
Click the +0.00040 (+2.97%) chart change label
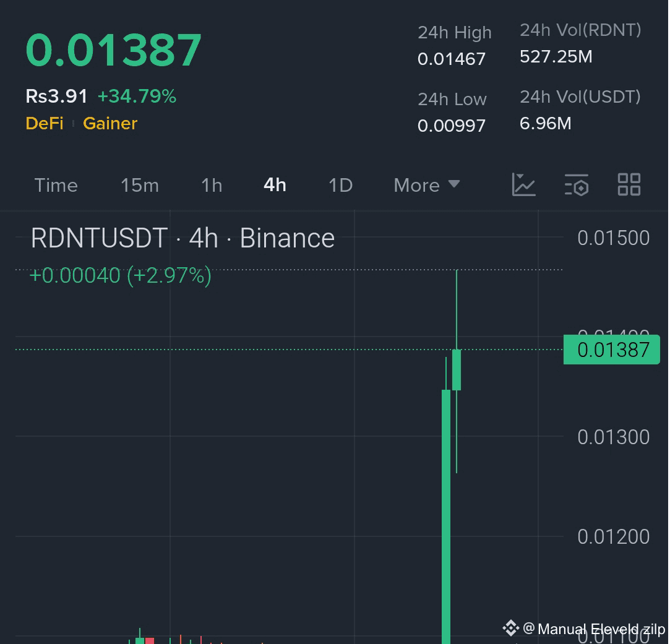[x=120, y=275]
